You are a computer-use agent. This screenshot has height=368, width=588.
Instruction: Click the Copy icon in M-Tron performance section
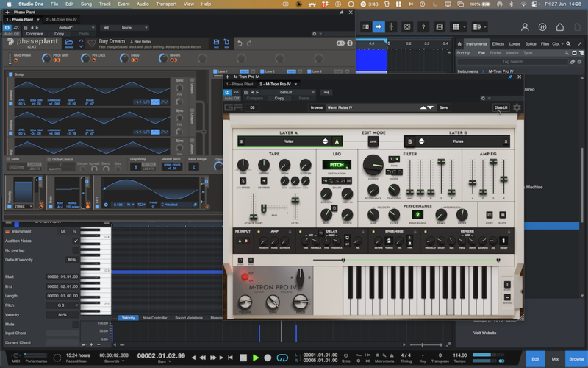pyautogui.click(x=489, y=213)
